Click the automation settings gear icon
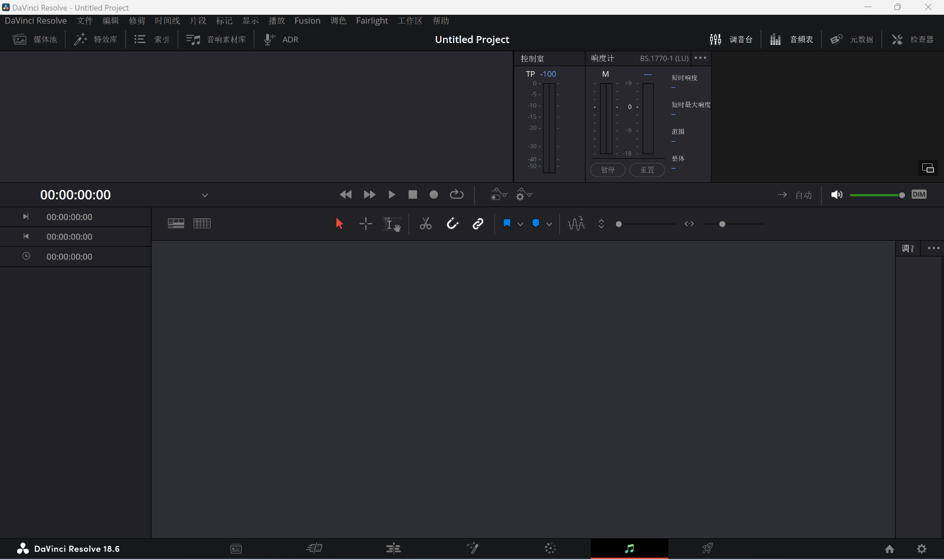 pyautogui.click(x=523, y=194)
